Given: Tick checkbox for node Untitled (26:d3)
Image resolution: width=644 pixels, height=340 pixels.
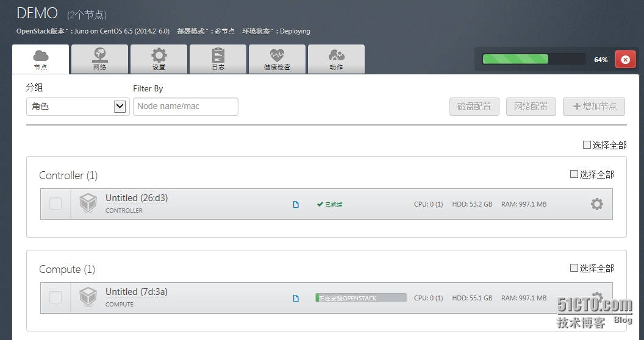Looking at the screenshot, I should (55, 204).
